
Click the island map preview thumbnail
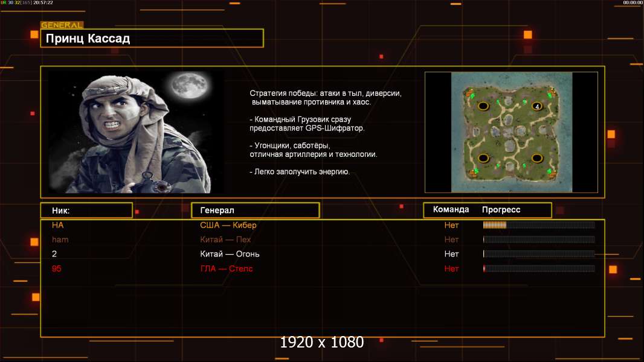point(511,132)
